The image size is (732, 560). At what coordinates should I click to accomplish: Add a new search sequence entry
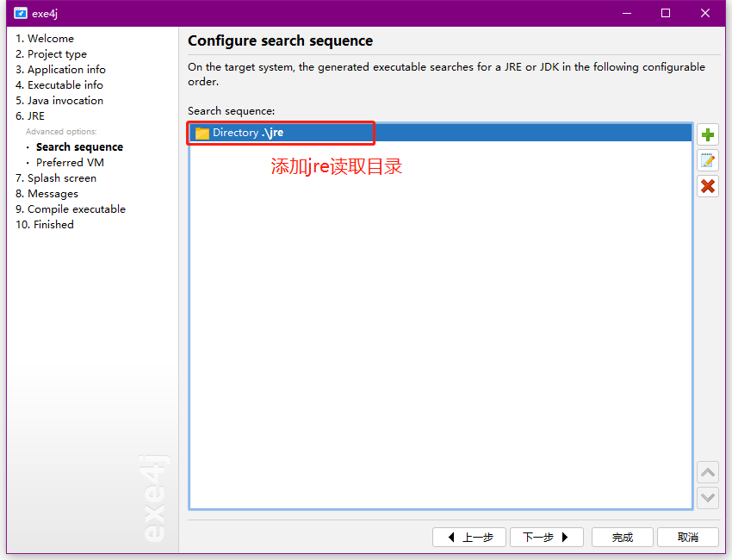click(708, 135)
